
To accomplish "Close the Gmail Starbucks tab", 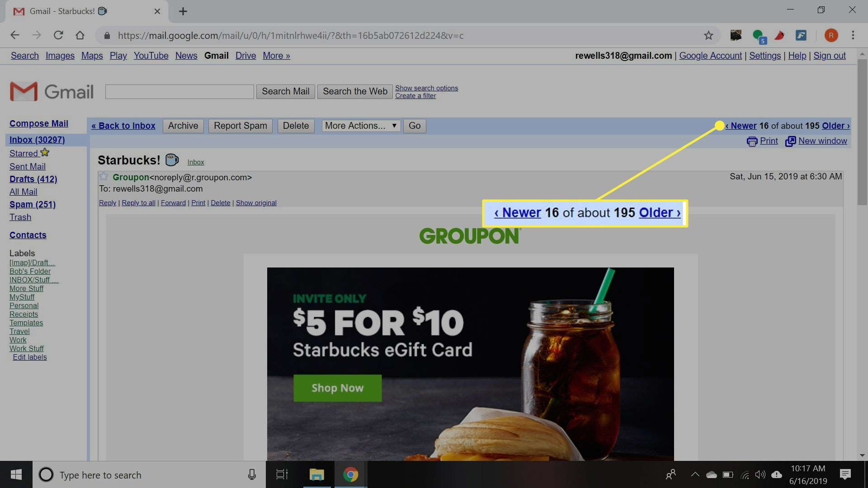I will tap(157, 11).
